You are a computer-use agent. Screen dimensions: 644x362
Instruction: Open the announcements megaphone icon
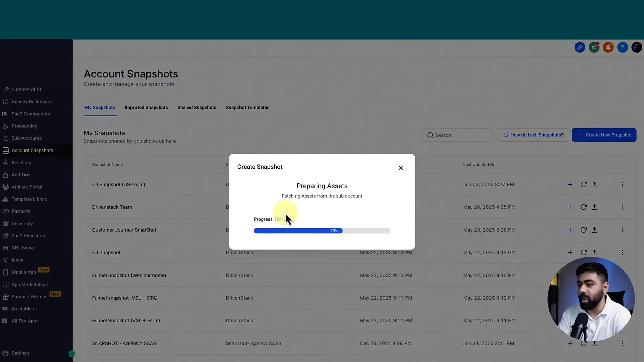pyautogui.click(x=594, y=47)
